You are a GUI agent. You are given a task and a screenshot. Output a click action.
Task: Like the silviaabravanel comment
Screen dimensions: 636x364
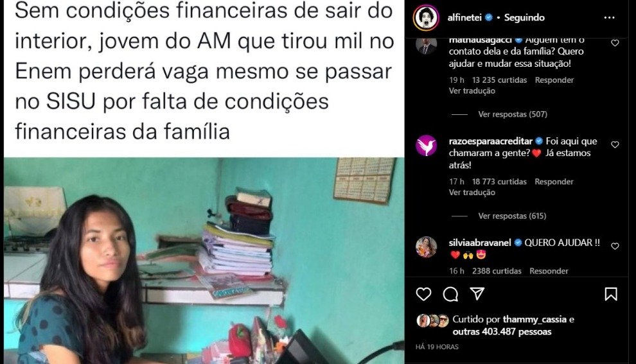coord(615,246)
